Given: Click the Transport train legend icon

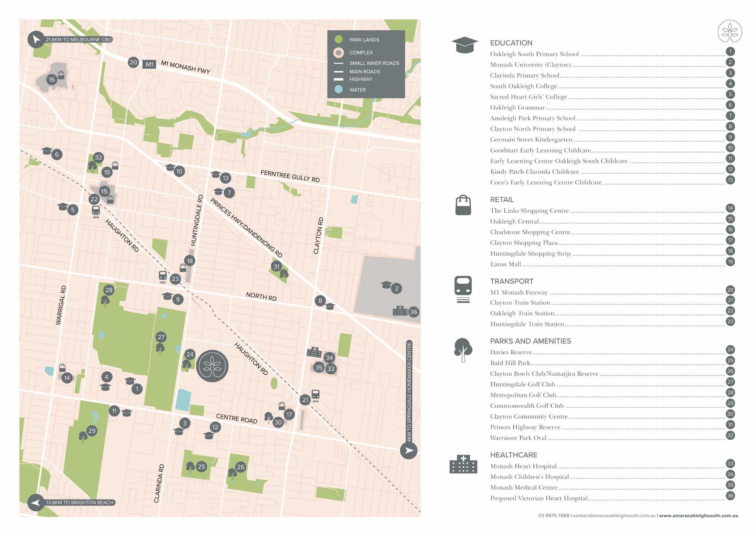Looking at the screenshot, I should pos(463,289).
